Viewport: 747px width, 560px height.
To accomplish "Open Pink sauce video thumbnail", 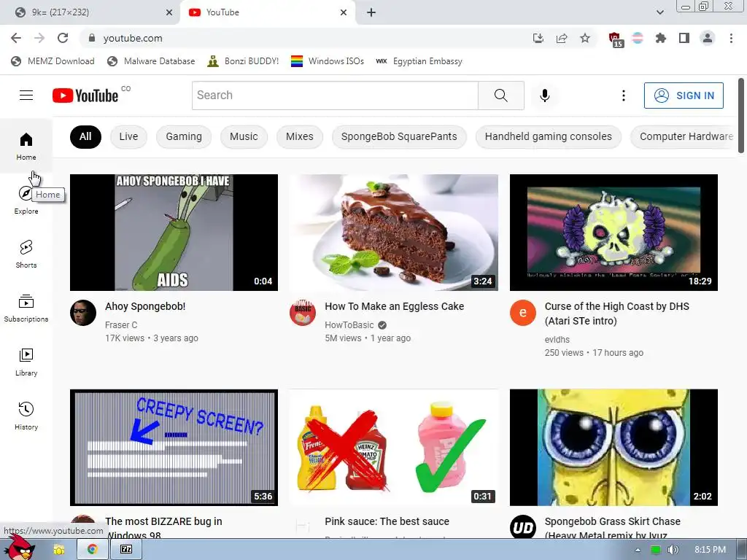I will pyautogui.click(x=394, y=447).
